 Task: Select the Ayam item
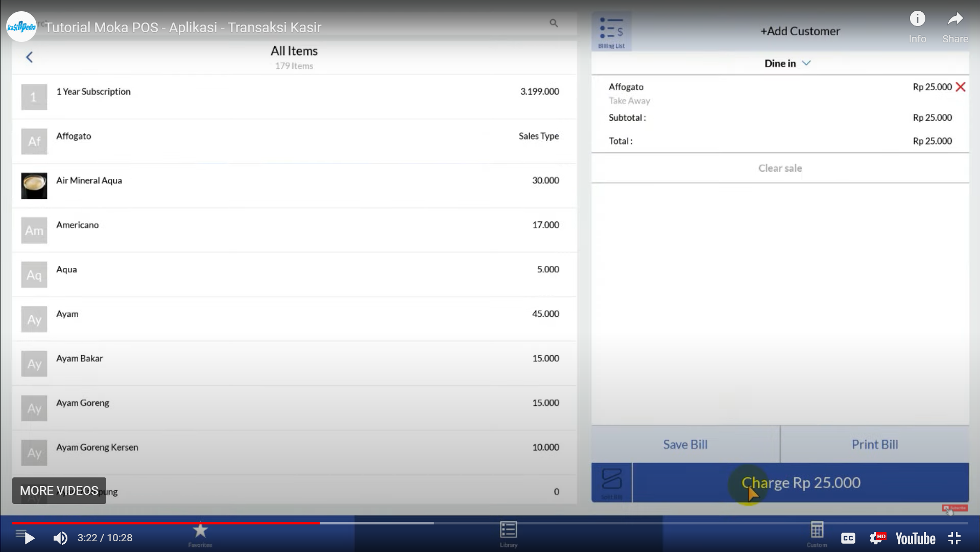pyautogui.click(x=294, y=319)
